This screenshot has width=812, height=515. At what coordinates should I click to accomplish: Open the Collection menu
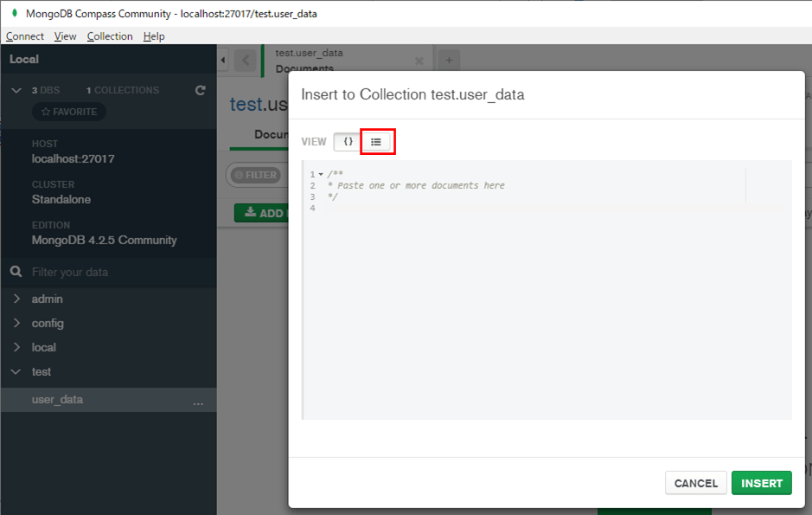coord(110,36)
